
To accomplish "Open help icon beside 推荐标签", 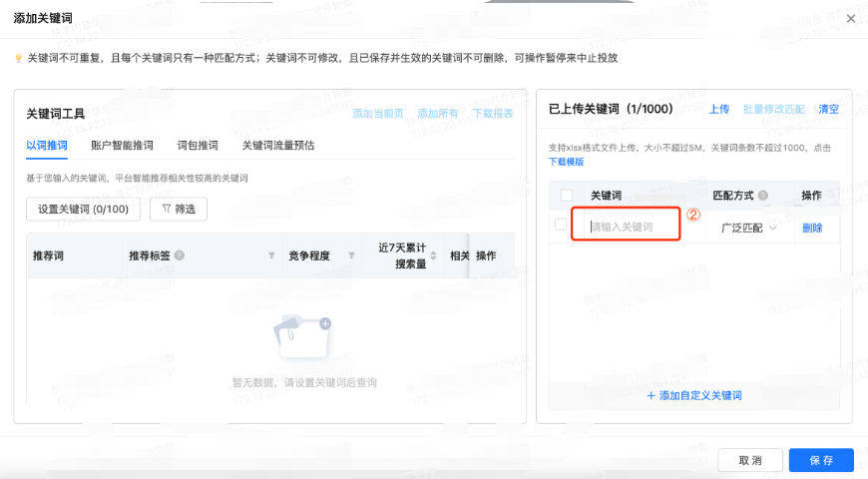I will pos(180,255).
